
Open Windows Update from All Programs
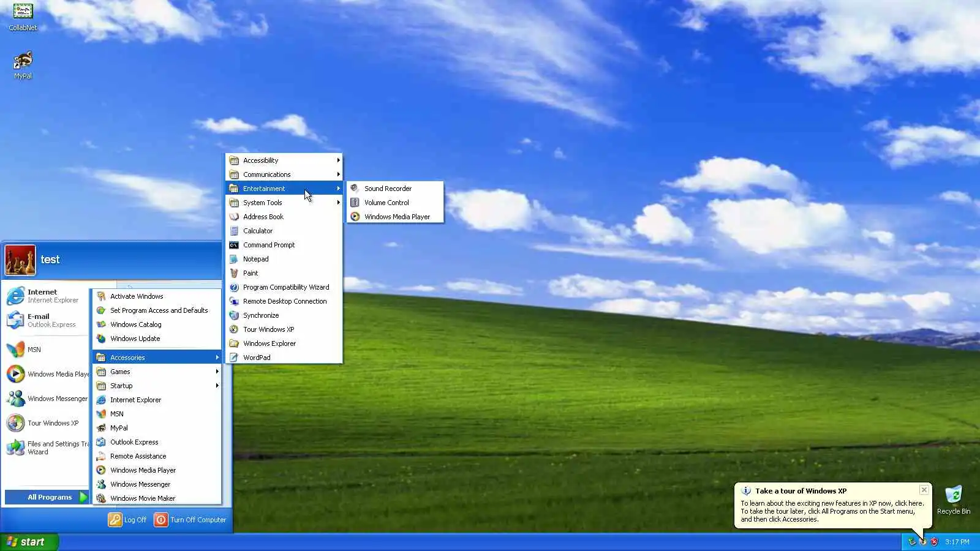(x=157, y=339)
